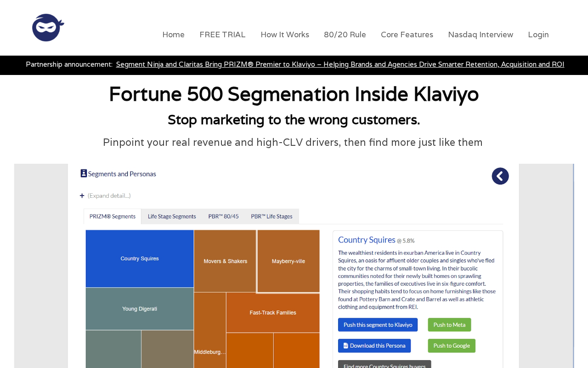Select the Fast-Track Families tile
The width and height of the screenshot is (588, 368).
tap(273, 313)
